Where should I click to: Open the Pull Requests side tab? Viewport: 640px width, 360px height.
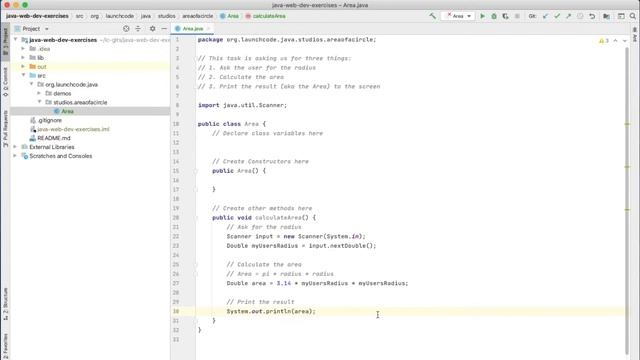5,129
